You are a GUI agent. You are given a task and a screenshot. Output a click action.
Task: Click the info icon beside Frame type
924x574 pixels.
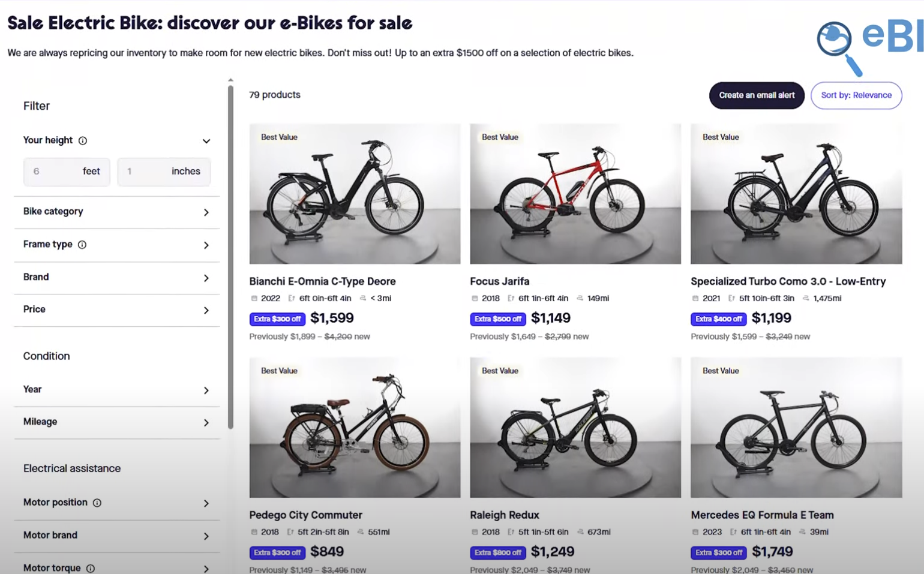pyautogui.click(x=82, y=245)
